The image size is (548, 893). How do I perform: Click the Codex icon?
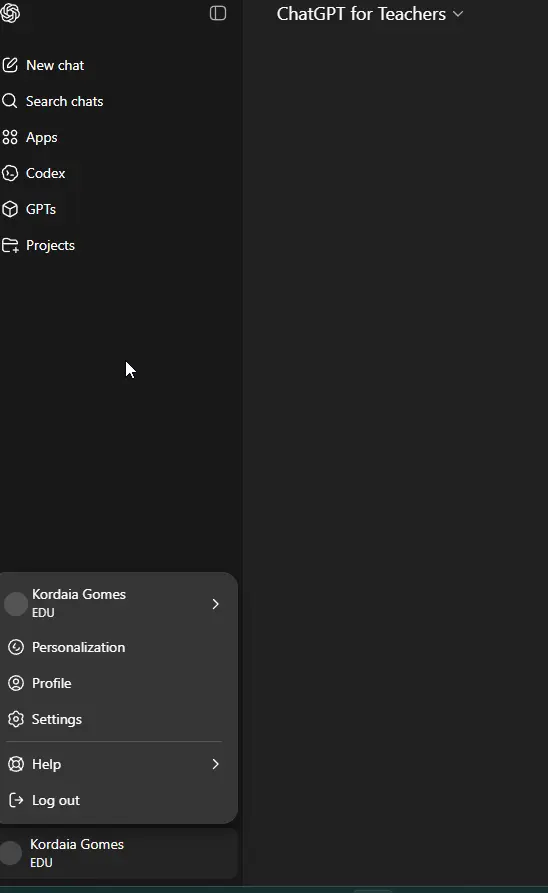[x=10, y=173]
